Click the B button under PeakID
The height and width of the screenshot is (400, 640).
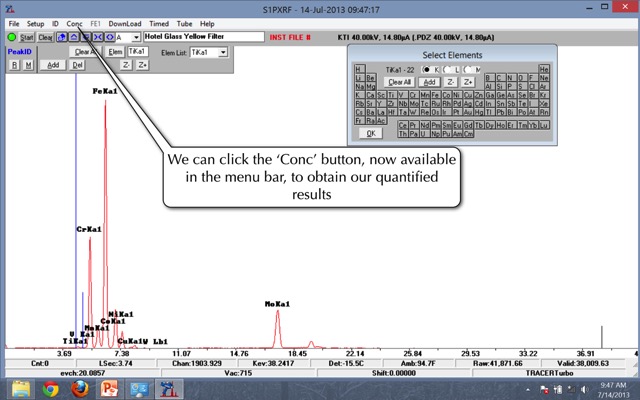pos(14,65)
